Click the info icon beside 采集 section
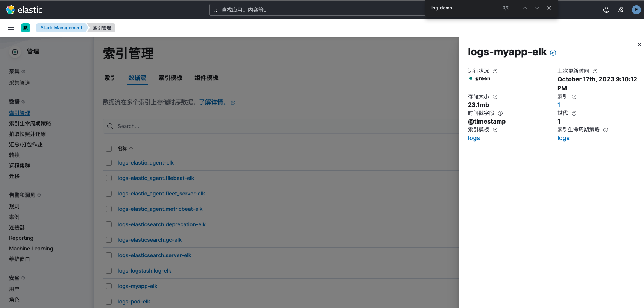 click(x=23, y=72)
